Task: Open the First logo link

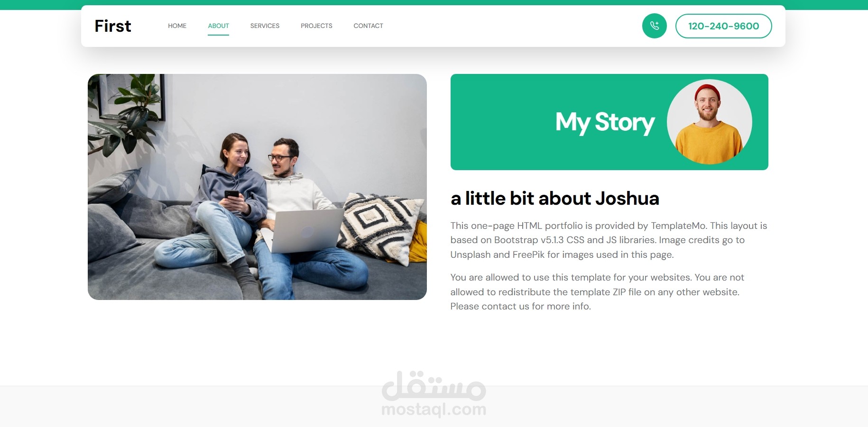Action: click(x=113, y=26)
